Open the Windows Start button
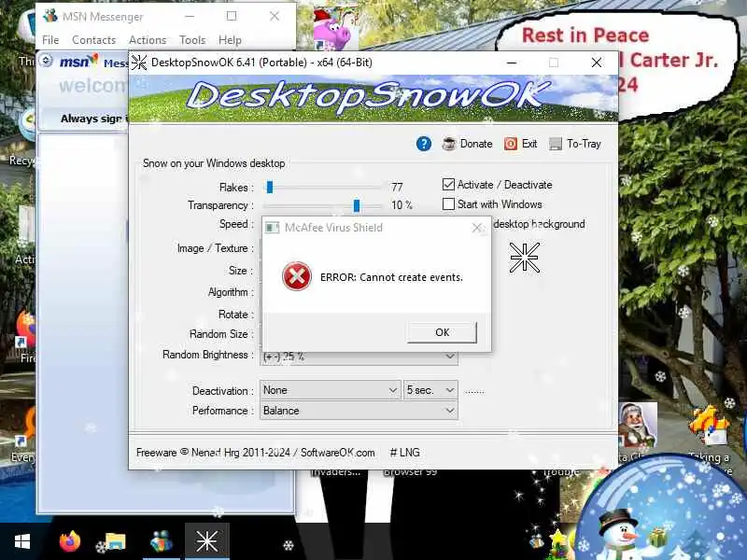This screenshot has width=747, height=560. click(22, 541)
